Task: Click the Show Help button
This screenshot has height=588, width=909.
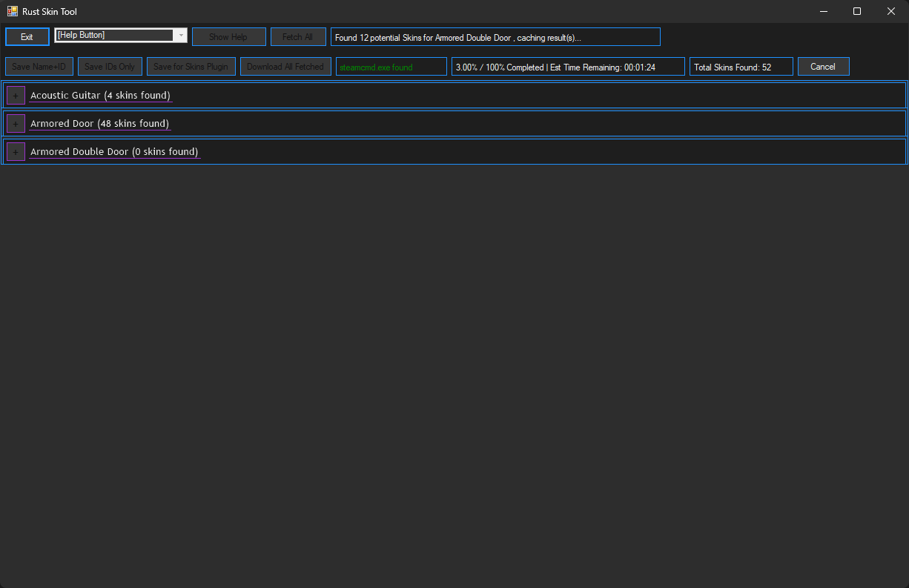Action: click(x=228, y=37)
